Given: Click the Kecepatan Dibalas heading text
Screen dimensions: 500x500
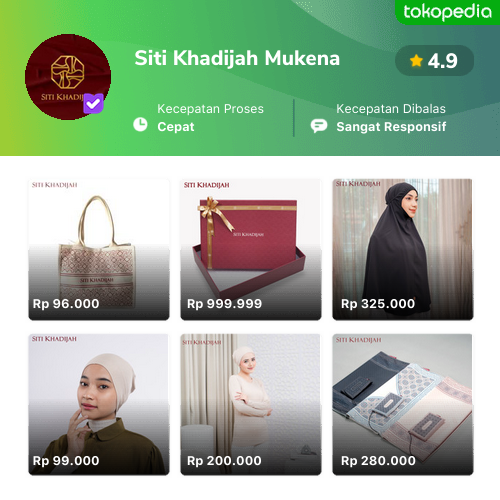Looking at the screenshot, I should [391, 109].
